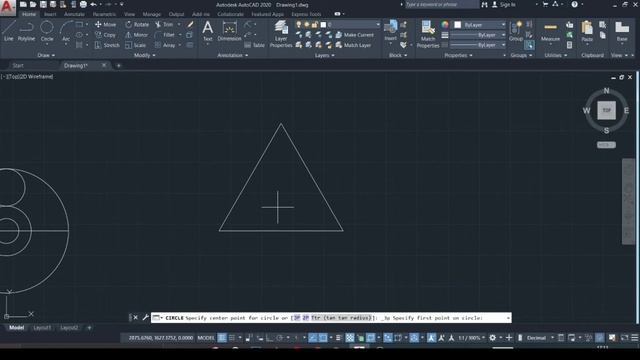Toggle customization menu icon in status bar

[635, 338]
